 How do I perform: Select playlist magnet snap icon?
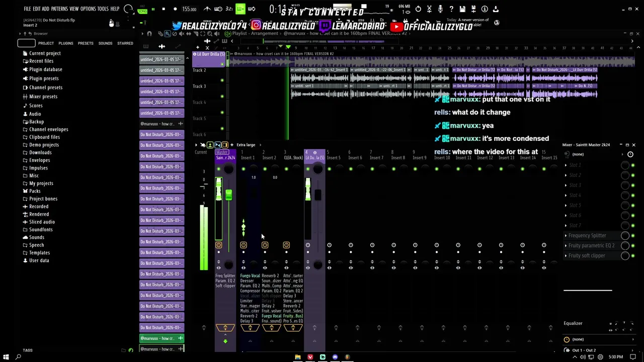pyautogui.click(x=149, y=34)
